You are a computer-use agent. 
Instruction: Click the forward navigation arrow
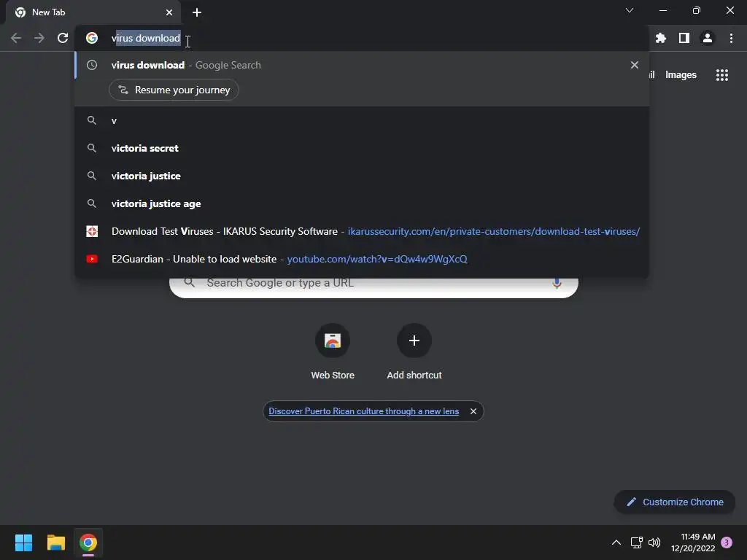pyautogui.click(x=39, y=38)
